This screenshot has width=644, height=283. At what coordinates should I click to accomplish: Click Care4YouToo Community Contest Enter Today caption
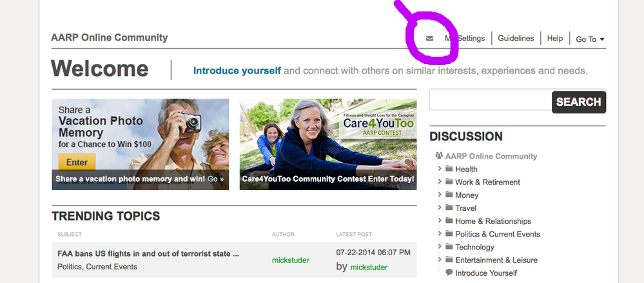tap(328, 179)
